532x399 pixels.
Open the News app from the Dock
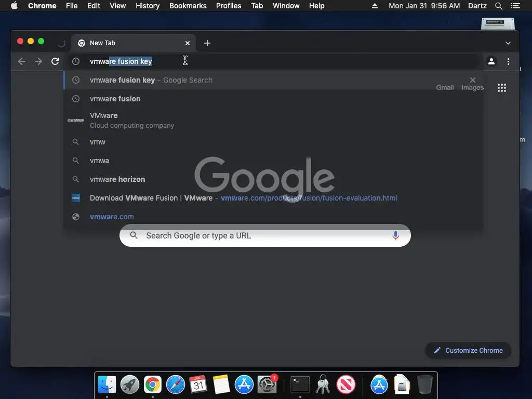(x=346, y=385)
